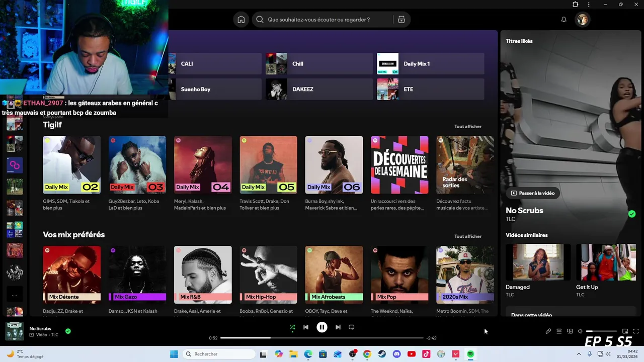The height and width of the screenshot is (362, 644).
Task: Click the search field 'Que souhaitez-vous écouter'
Action: pyautogui.click(x=331, y=20)
